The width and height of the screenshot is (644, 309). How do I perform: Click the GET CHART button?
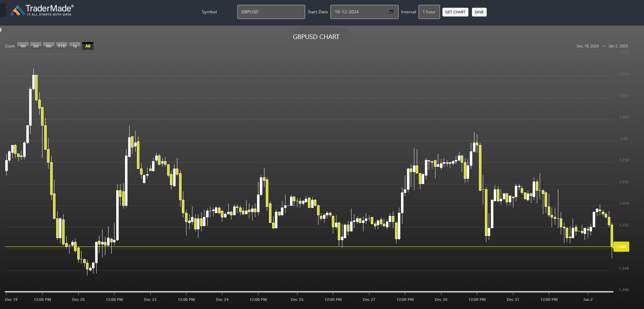pyautogui.click(x=455, y=12)
